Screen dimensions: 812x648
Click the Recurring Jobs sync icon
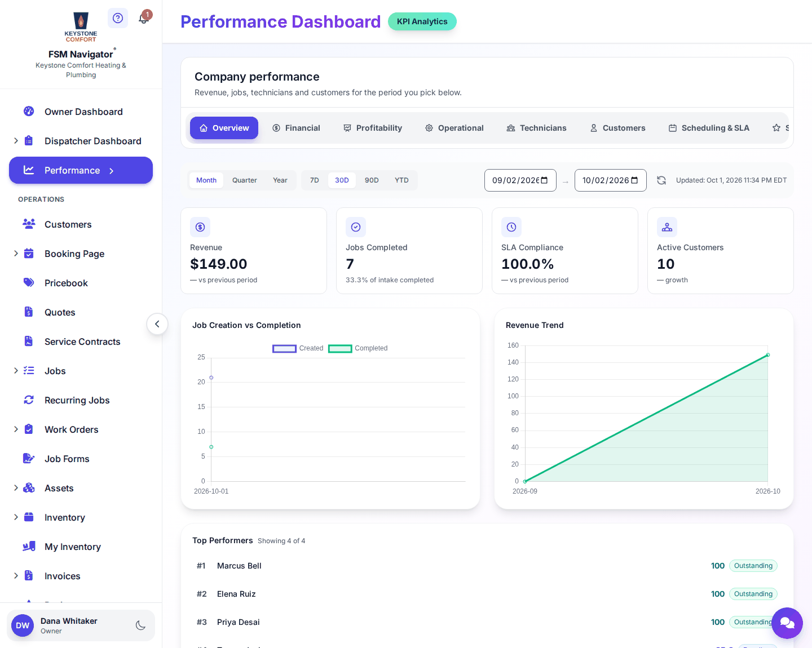click(29, 400)
